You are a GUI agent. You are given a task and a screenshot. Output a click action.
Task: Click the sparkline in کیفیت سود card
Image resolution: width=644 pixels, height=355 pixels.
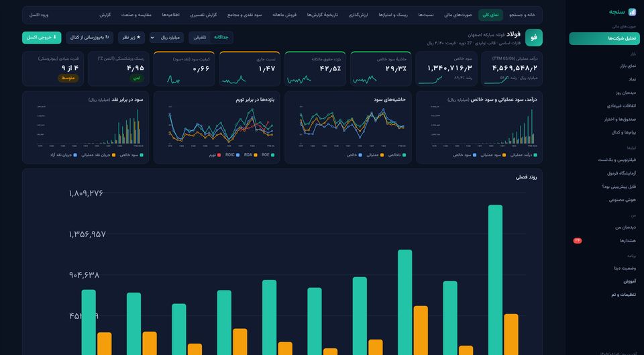(173, 79)
